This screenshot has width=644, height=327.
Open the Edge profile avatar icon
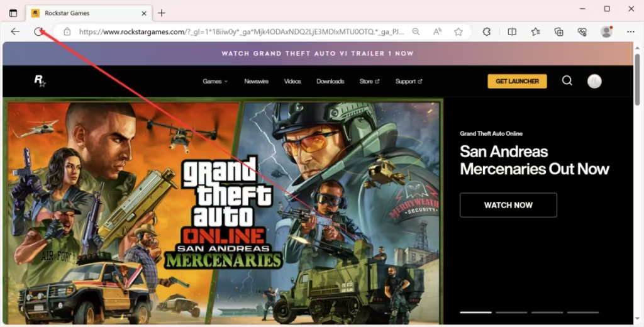606,31
